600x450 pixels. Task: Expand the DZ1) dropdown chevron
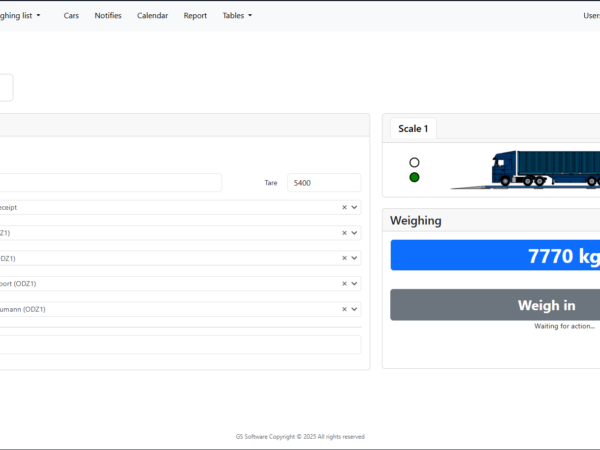click(354, 258)
